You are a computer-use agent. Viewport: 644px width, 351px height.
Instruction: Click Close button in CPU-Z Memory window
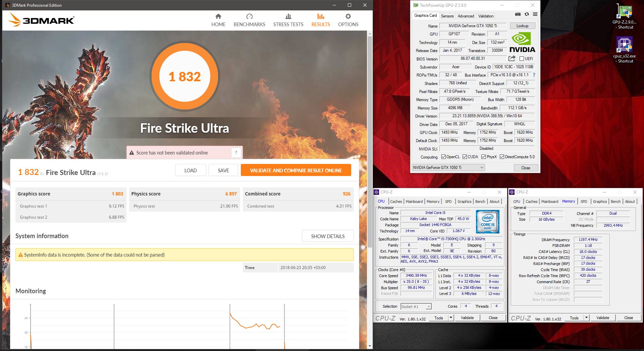[629, 318]
